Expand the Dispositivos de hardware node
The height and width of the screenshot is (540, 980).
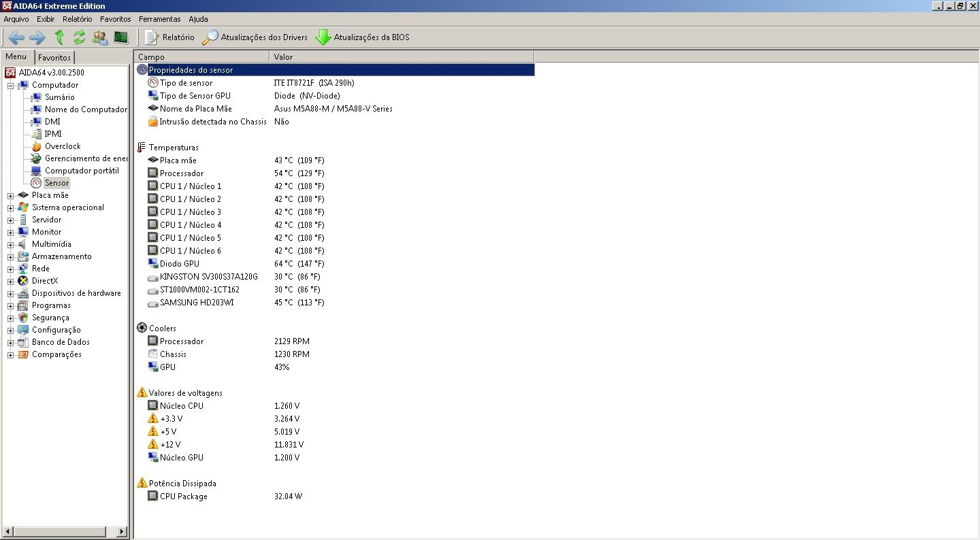click(11, 294)
